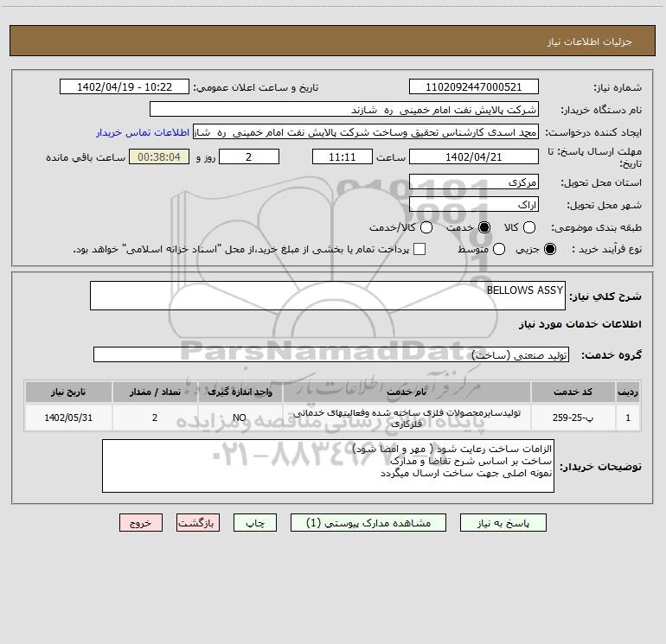Viewport: 666px width, 644px height.
Task: Click the need number field 1102092447000521
Action: (474, 86)
